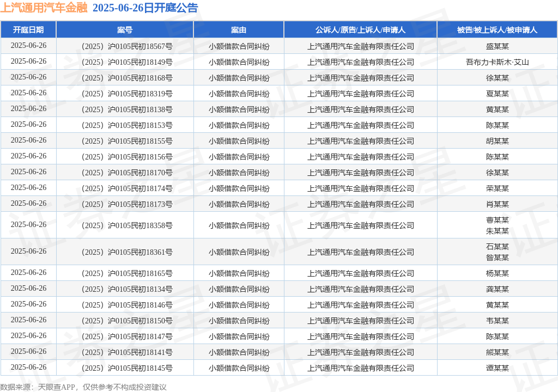Viewport: 558px width, 392px height.
Task: Click defendant 吾布力卡斯木·艾山
Action: (498, 62)
